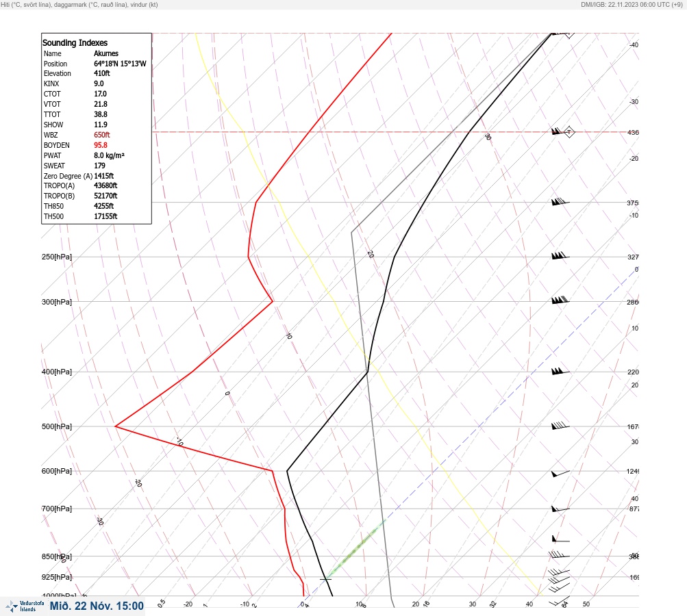Click the 500[hPa] pressure label

(57, 426)
